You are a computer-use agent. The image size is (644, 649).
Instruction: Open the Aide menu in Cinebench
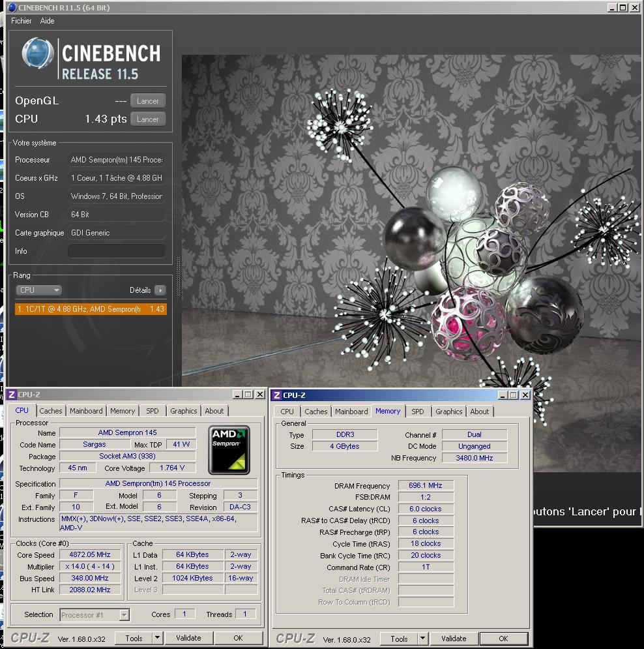(47, 21)
